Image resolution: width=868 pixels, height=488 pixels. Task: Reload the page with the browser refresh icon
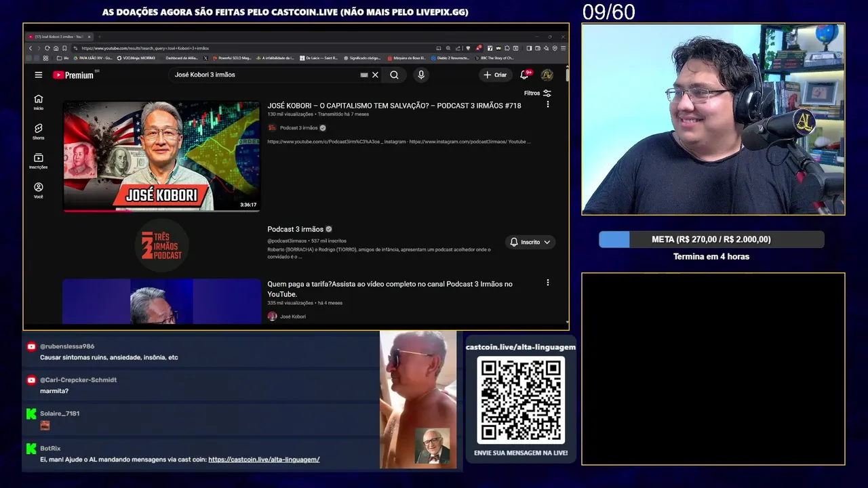[x=47, y=48]
